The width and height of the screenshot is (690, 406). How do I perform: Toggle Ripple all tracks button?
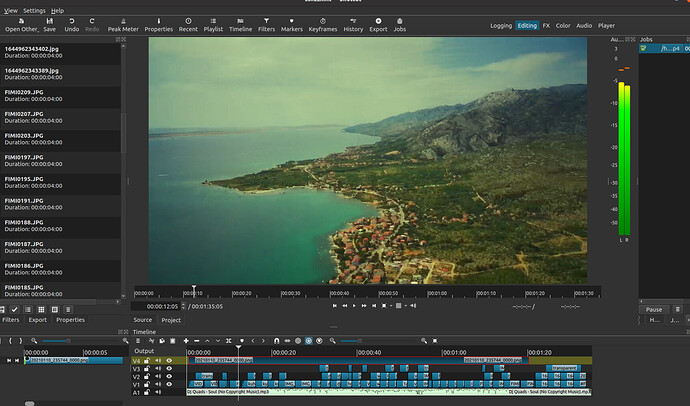[308, 341]
